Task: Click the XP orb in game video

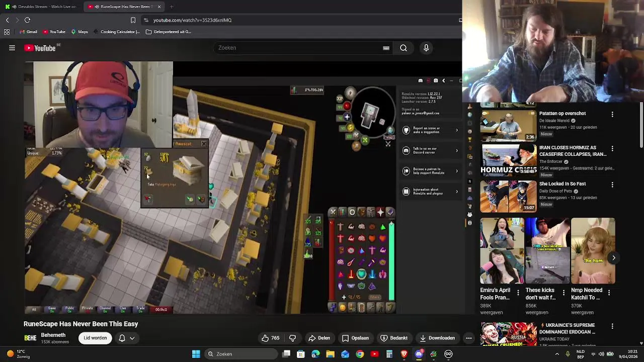Action: (340, 99)
